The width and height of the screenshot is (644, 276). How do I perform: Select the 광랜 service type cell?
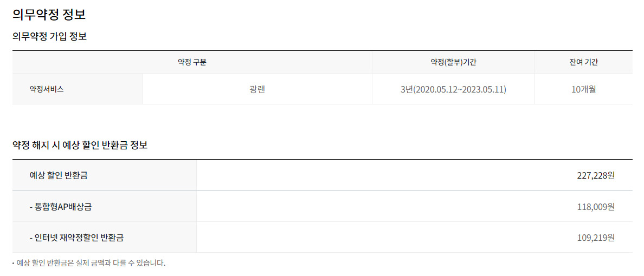coord(257,89)
